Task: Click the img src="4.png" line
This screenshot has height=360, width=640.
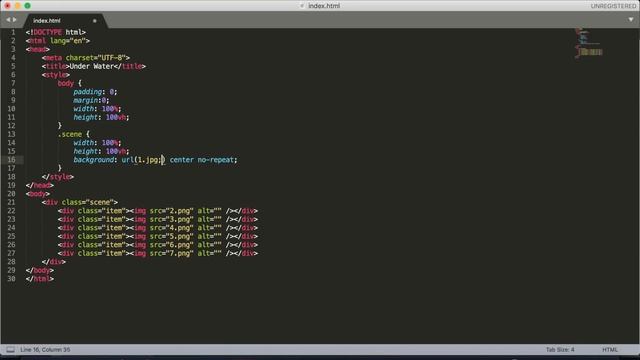Action: (158, 228)
